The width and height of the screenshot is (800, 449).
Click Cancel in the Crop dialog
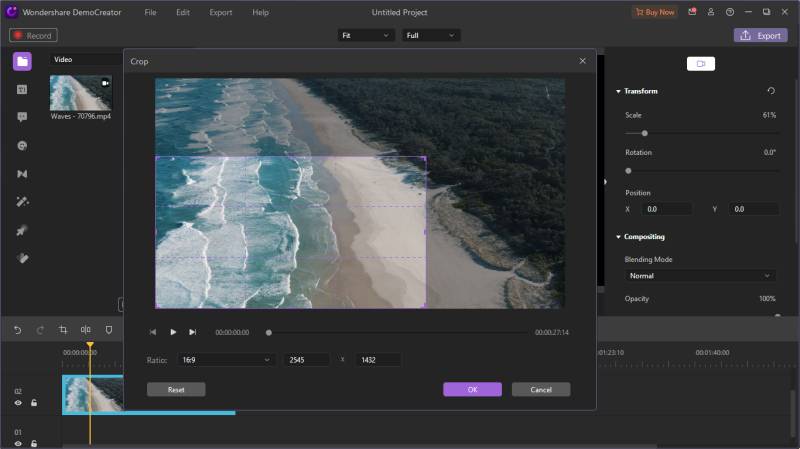tap(541, 389)
